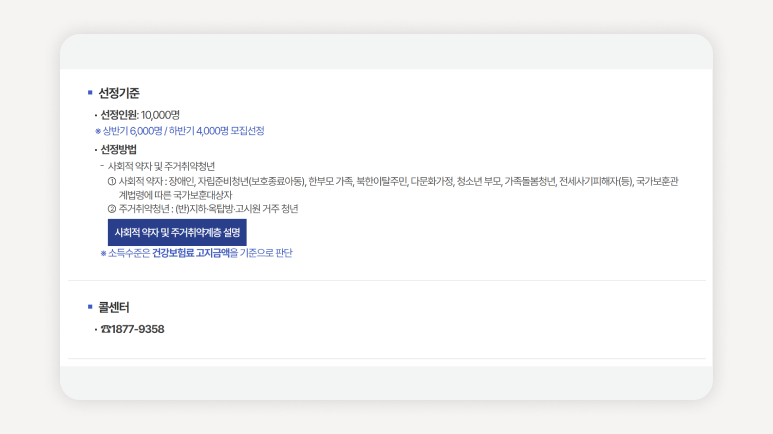Click the bold '건강보험료 고시금액' text
Viewport: 773px width, 434px height.
pyautogui.click(x=190, y=253)
